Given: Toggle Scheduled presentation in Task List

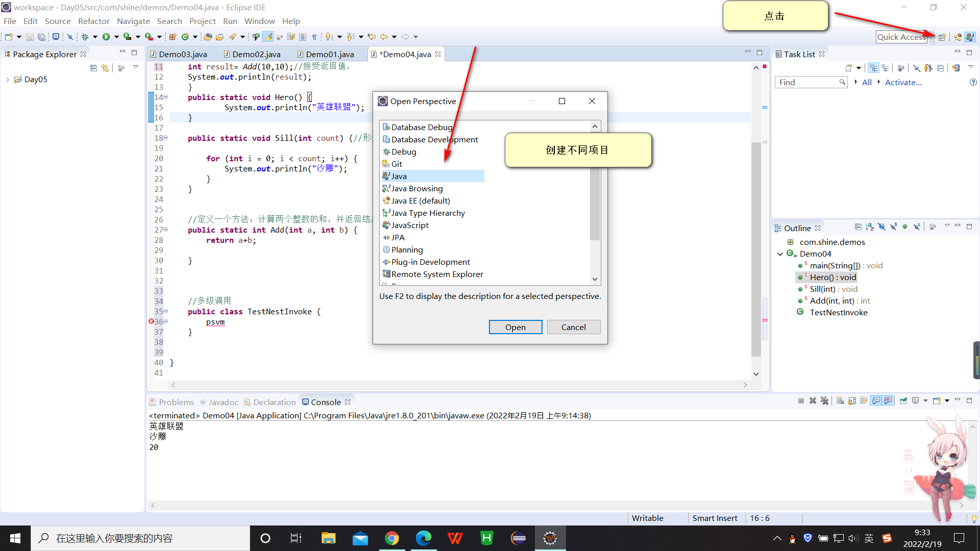Looking at the screenshot, I should [x=885, y=68].
